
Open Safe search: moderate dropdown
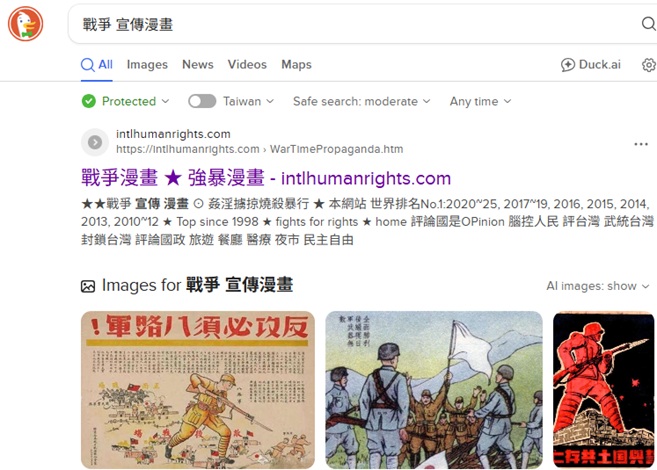point(362,101)
